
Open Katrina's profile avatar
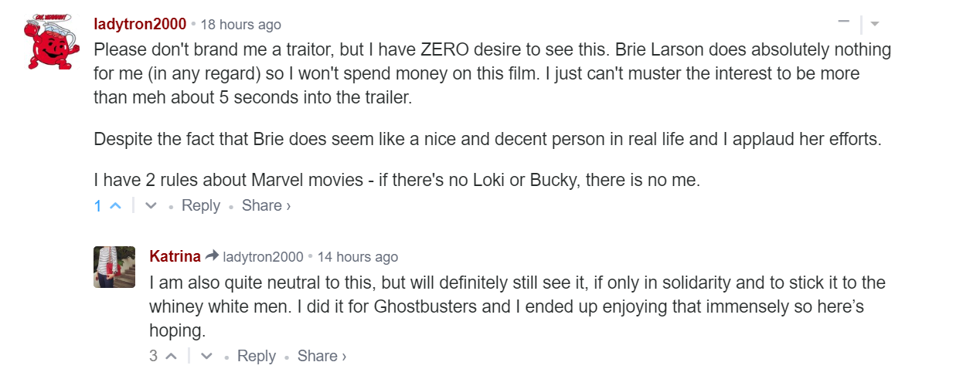114,267
